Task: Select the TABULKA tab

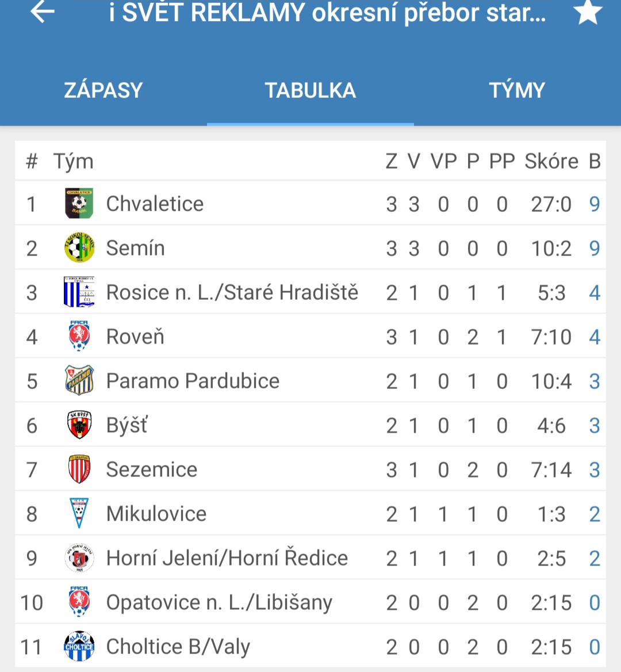Action: [x=310, y=90]
